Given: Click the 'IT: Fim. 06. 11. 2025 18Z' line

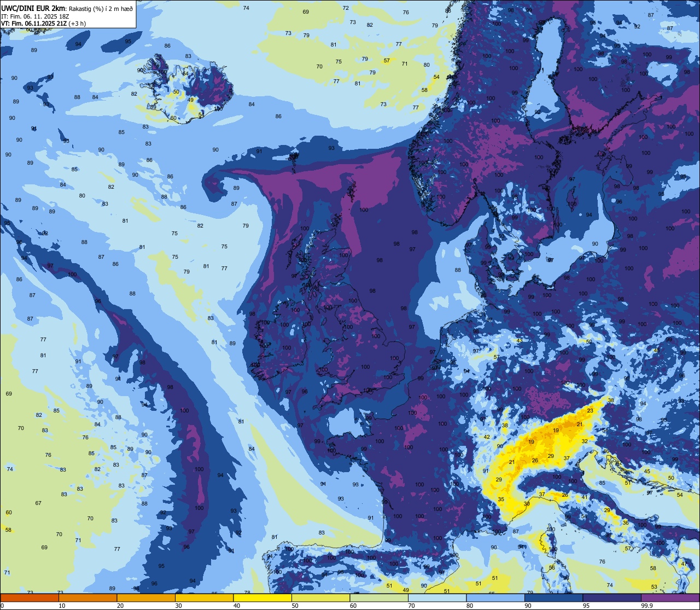Looking at the screenshot, I should click(x=34, y=16).
